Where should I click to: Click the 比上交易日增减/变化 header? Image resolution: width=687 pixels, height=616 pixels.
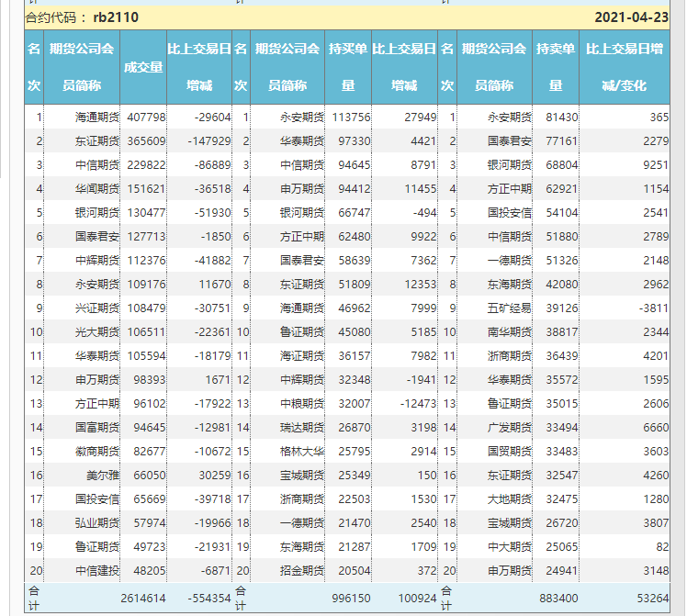point(625,67)
